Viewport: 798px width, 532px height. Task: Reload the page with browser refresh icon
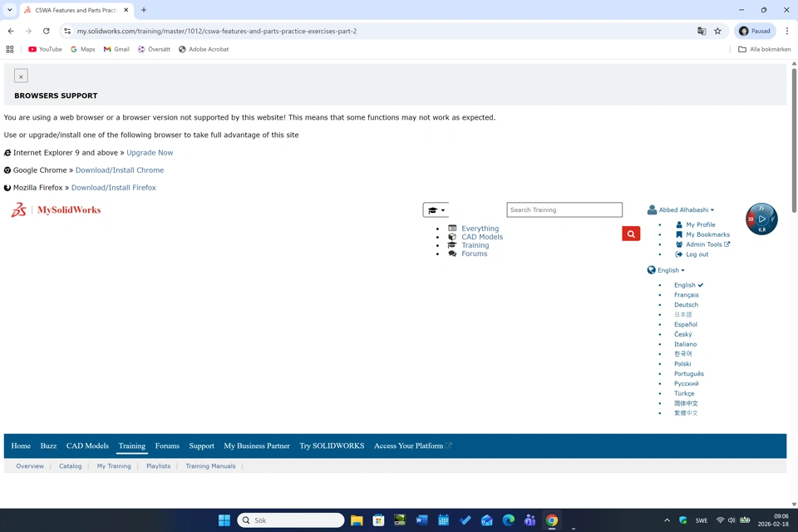47,31
